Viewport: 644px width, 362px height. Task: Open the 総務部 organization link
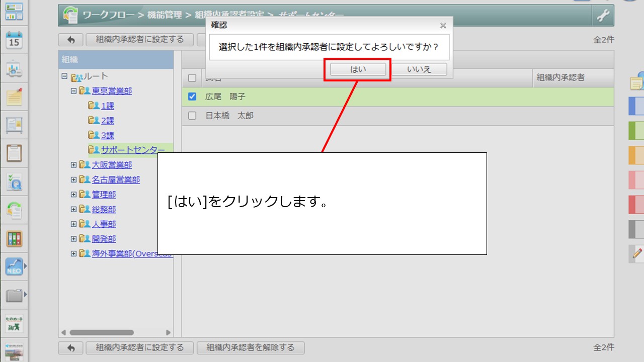click(104, 209)
